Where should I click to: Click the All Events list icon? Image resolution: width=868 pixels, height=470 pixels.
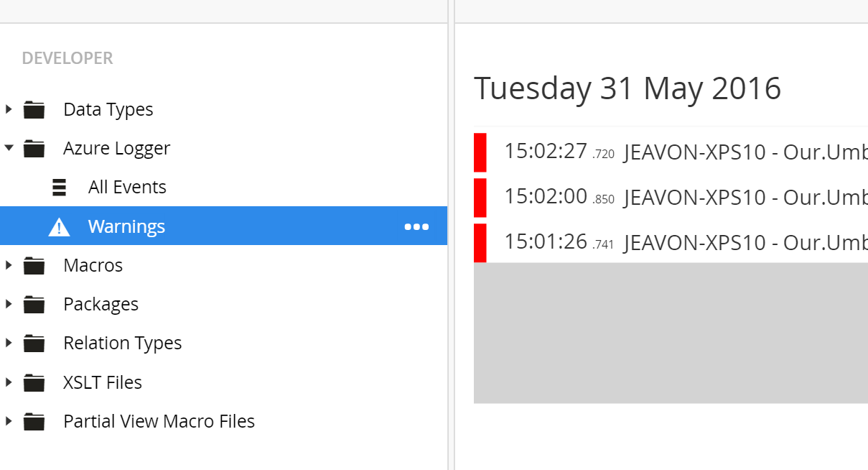pyautogui.click(x=60, y=188)
